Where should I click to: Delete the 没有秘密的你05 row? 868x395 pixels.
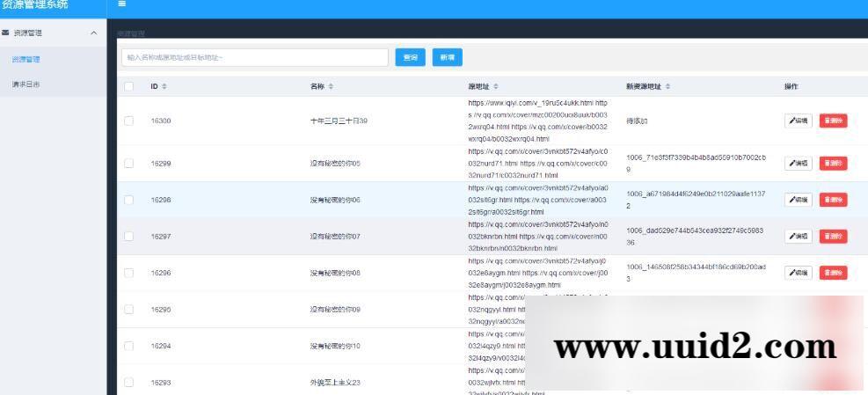pos(833,164)
